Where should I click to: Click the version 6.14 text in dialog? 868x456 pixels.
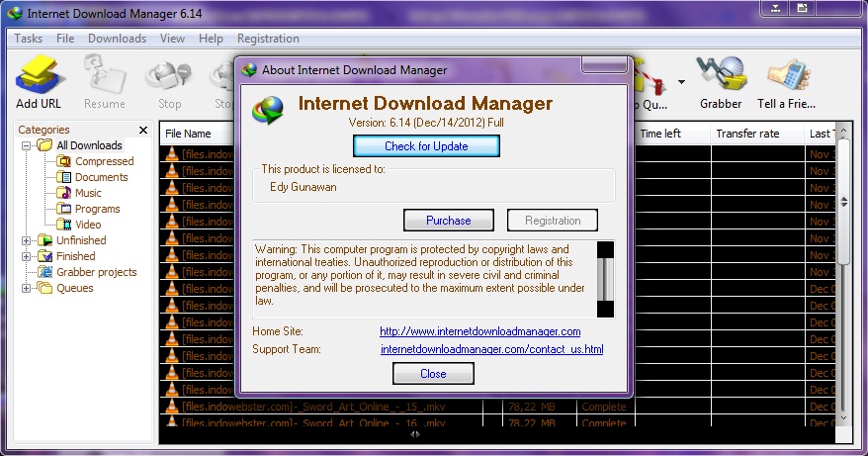[x=426, y=123]
